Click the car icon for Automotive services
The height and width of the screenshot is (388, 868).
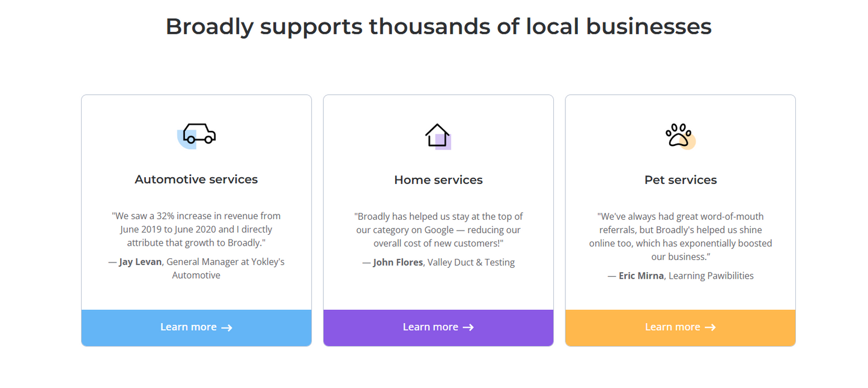[199, 135]
